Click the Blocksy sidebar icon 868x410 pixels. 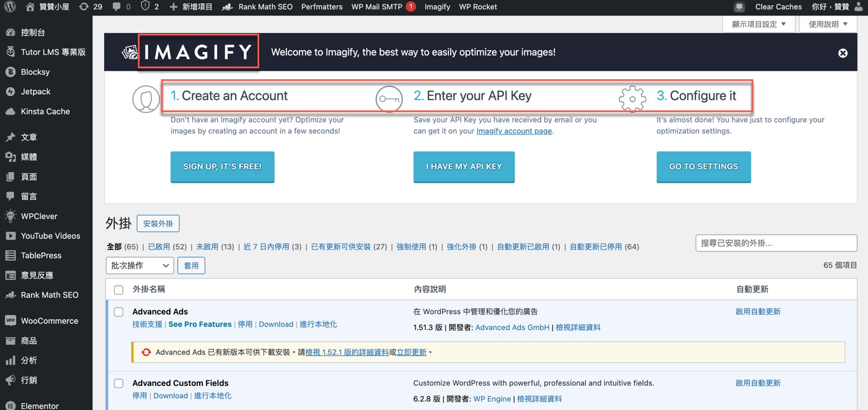[11, 72]
